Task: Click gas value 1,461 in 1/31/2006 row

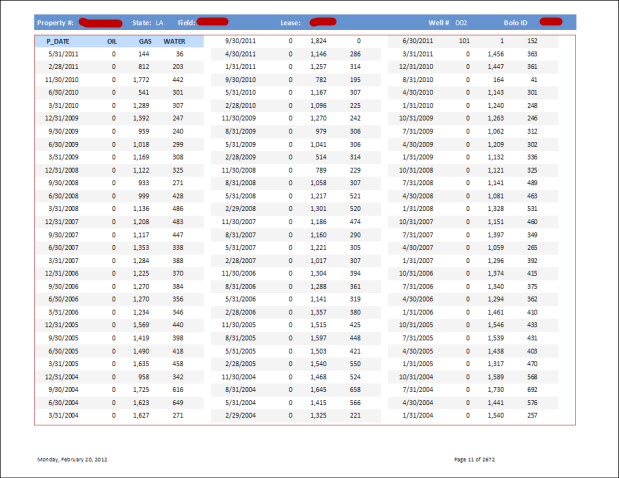Action: (495, 312)
